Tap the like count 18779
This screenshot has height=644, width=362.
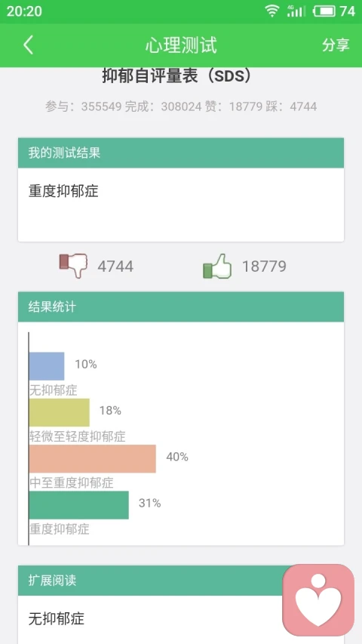(264, 267)
